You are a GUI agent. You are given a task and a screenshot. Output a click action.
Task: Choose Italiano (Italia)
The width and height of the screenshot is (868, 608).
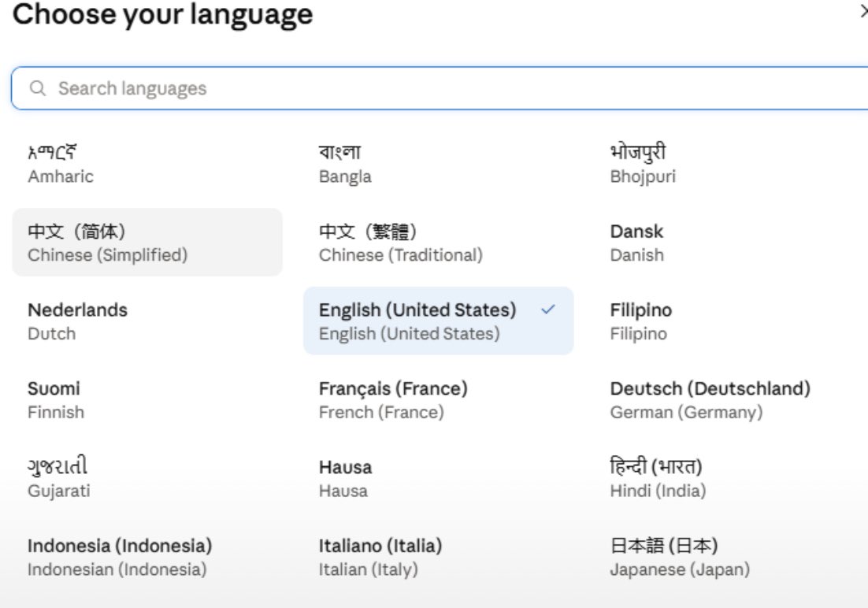pyautogui.click(x=439, y=557)
